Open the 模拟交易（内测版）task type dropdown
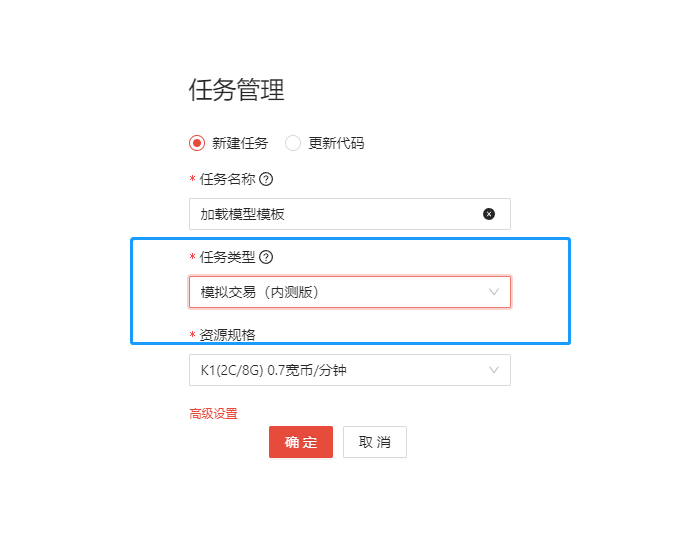 pyautogui.click(x=340, y=292)
